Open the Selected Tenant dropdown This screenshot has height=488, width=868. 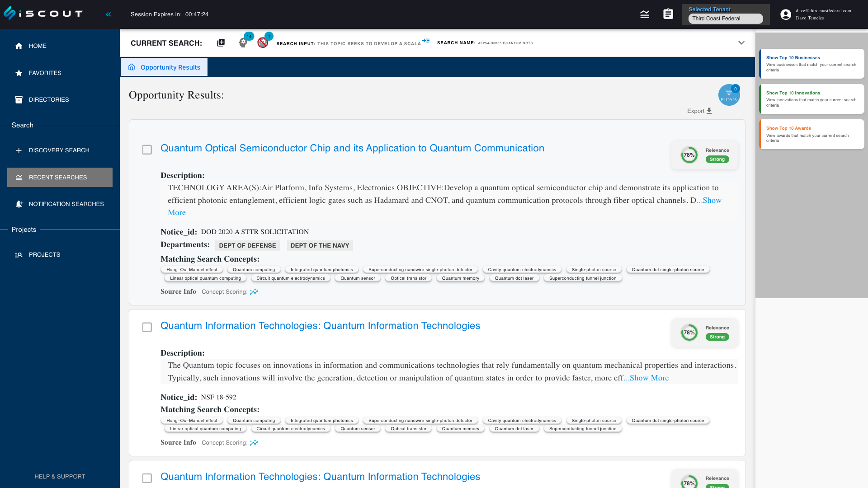click(725, 19)
